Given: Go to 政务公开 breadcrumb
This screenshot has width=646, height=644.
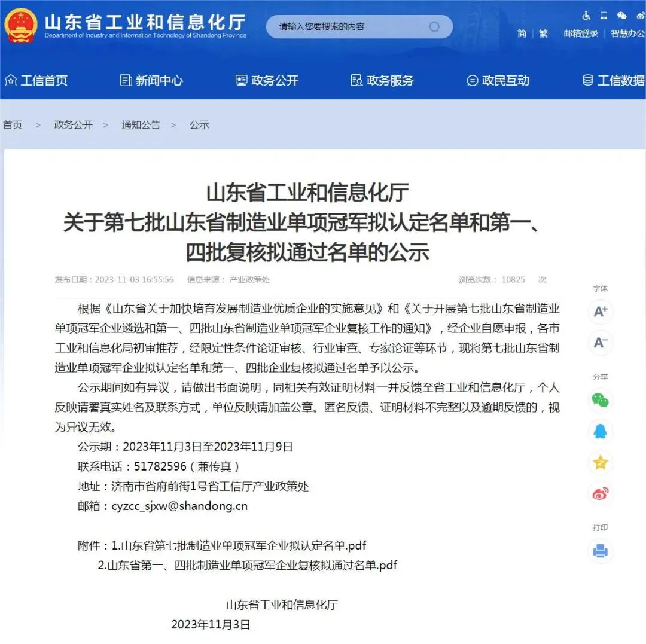Looking at the screenshot, I should coord(74,125).
